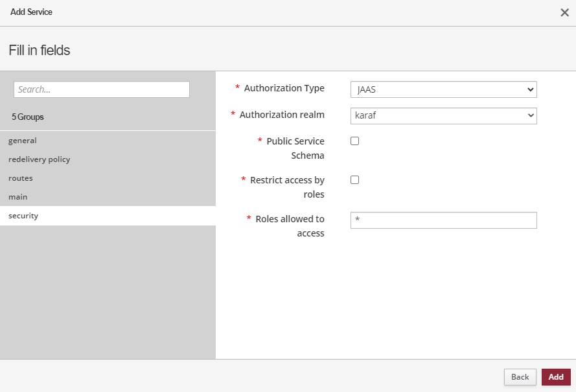
Task: Click the Back button
Action: click(520, 376)
